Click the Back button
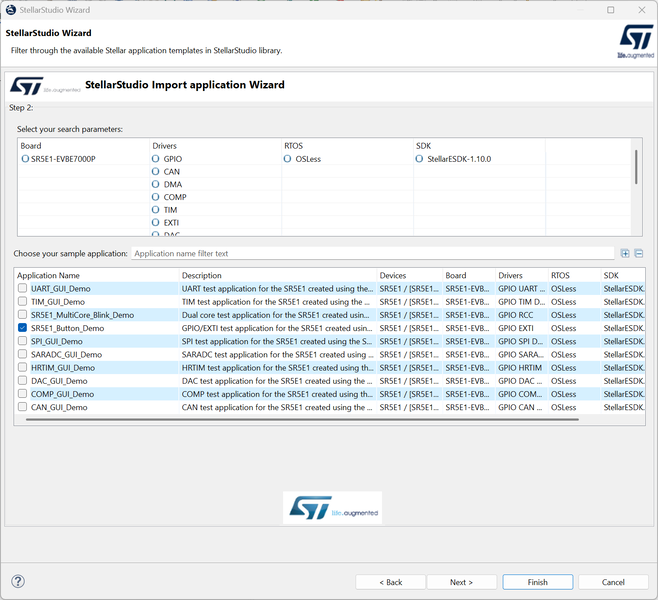 point(391,582)
